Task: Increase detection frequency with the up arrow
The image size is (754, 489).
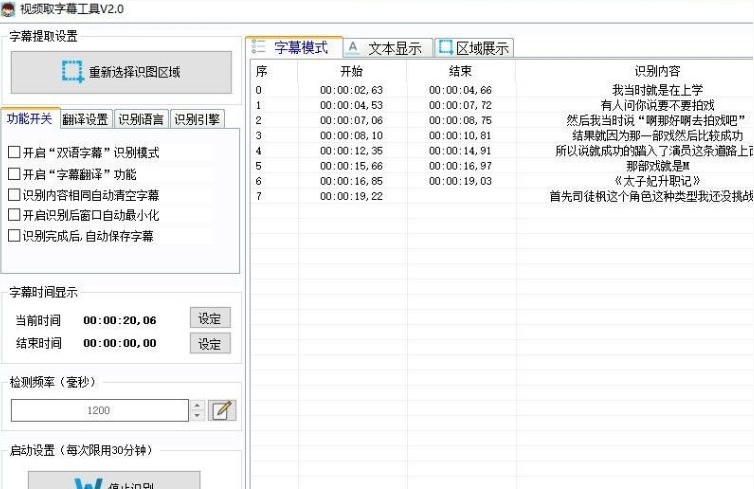Action: tap(197, 405)
